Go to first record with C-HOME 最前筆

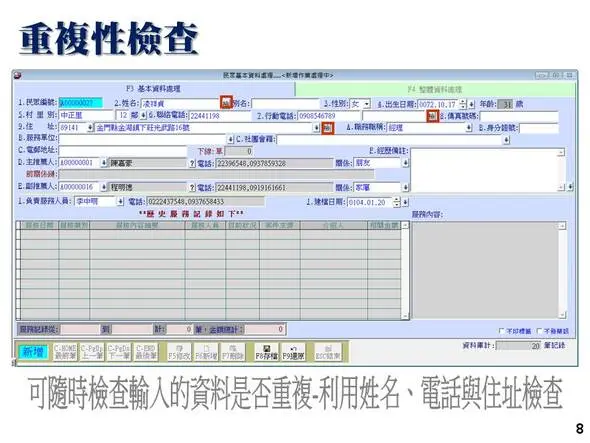tap(65, 352)
